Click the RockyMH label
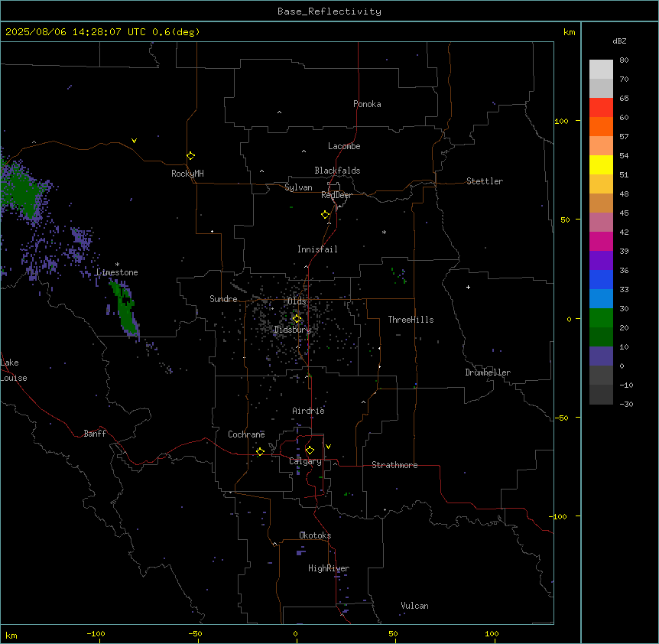Image resolution: width=659 pixels, height=644 pixels. click(x=187, y=174)
